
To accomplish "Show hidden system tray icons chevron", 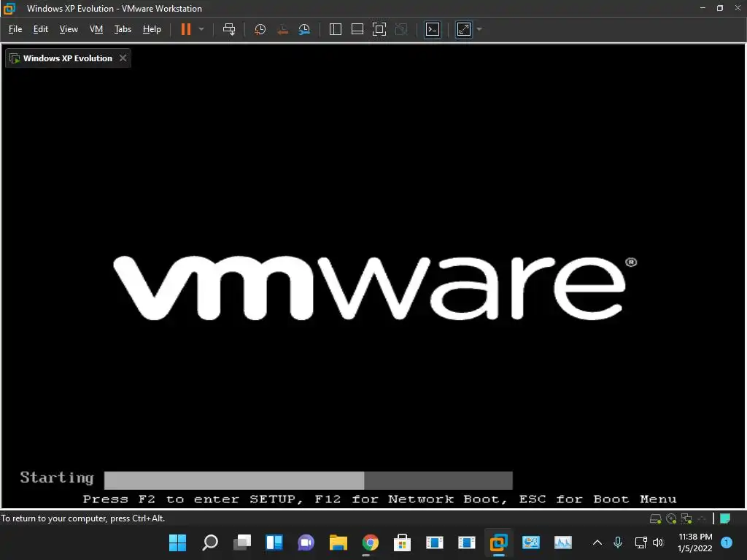I will coord(597,542).
